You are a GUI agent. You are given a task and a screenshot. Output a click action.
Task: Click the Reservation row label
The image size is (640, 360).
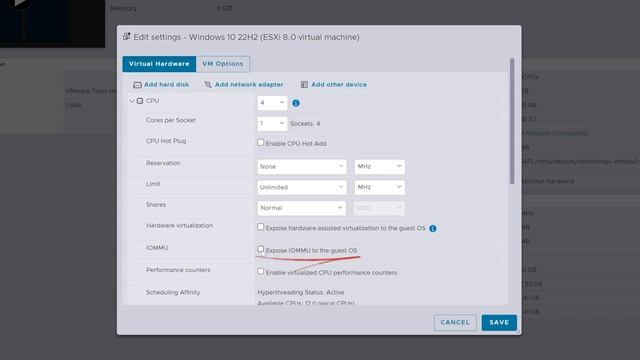pyautogui.click(x=163, y=163)
